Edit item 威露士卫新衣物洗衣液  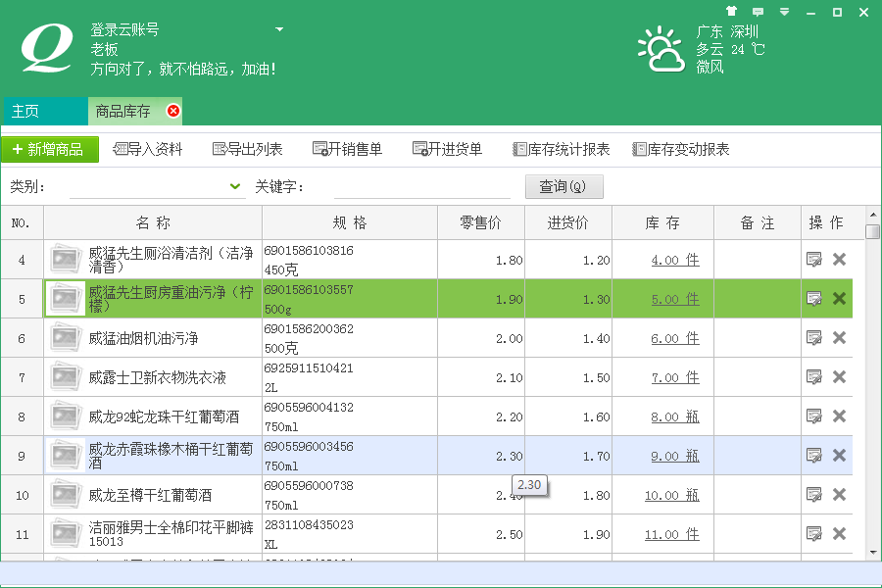[814, 377]
